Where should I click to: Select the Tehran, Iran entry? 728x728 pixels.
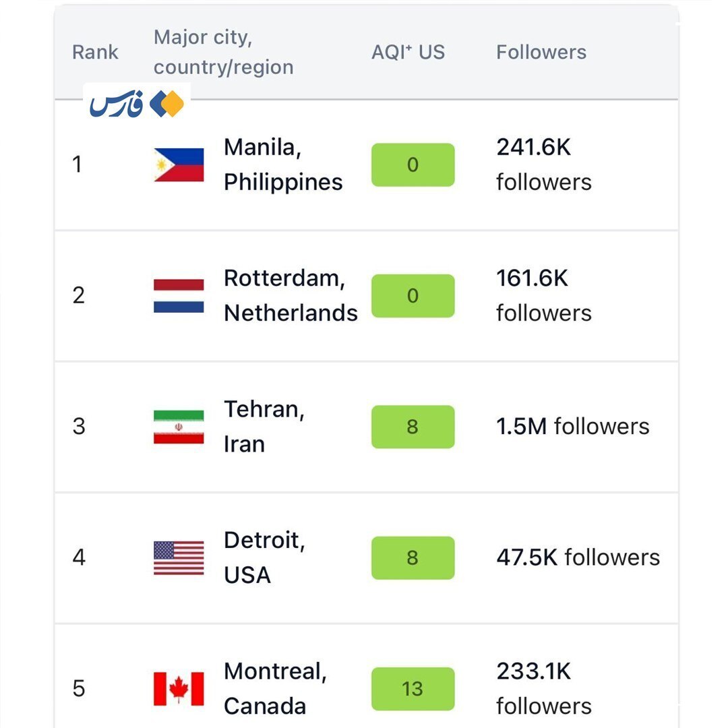264,427
